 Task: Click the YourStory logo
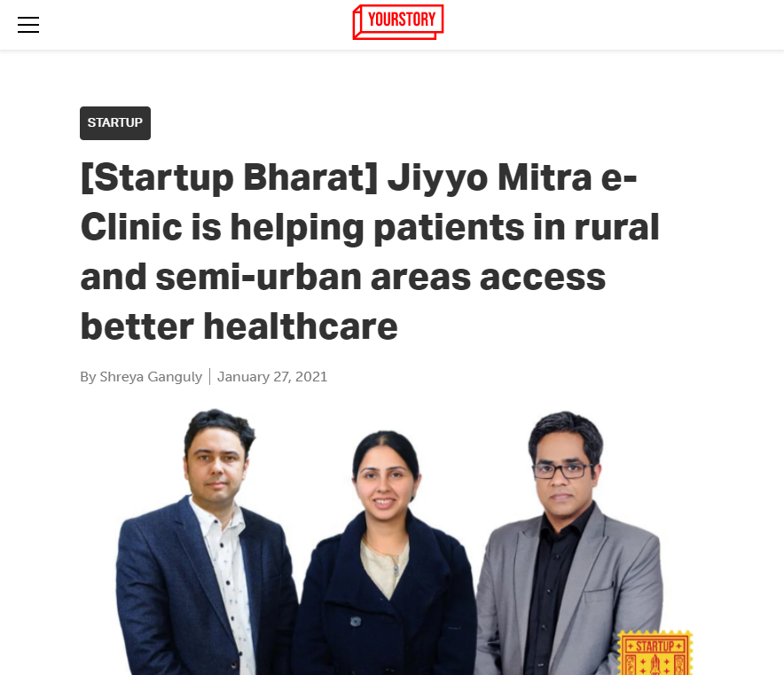pyautogui.click(x=398, y=22)
